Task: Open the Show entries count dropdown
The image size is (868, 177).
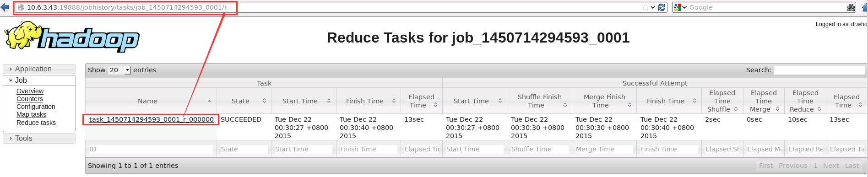Action: point(119,70)
